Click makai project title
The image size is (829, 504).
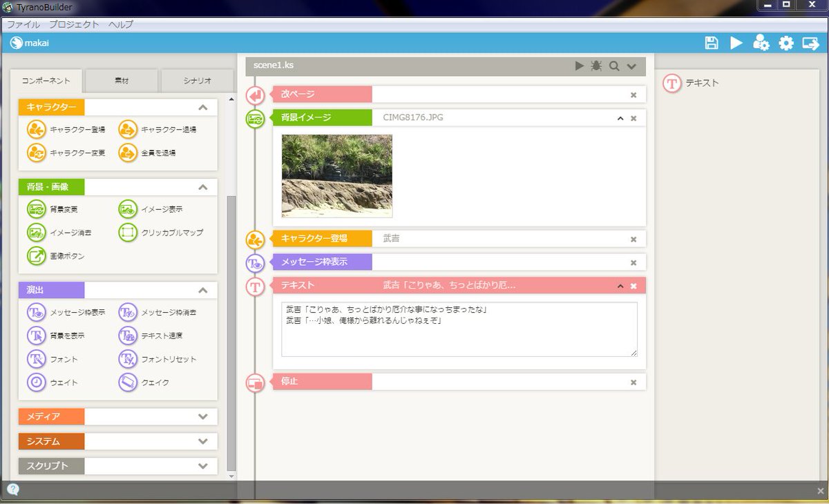tap(37, 43)
